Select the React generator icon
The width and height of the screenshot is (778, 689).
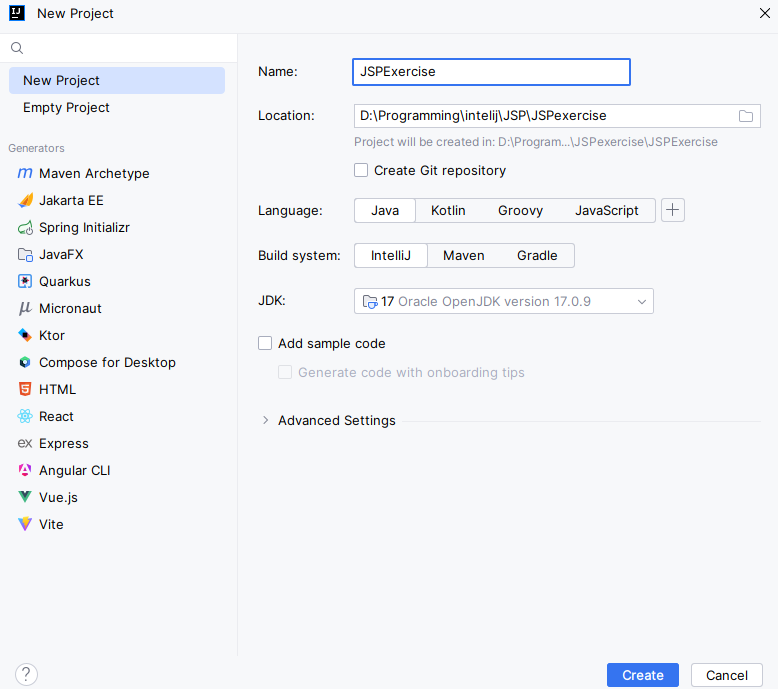[25, 416]
